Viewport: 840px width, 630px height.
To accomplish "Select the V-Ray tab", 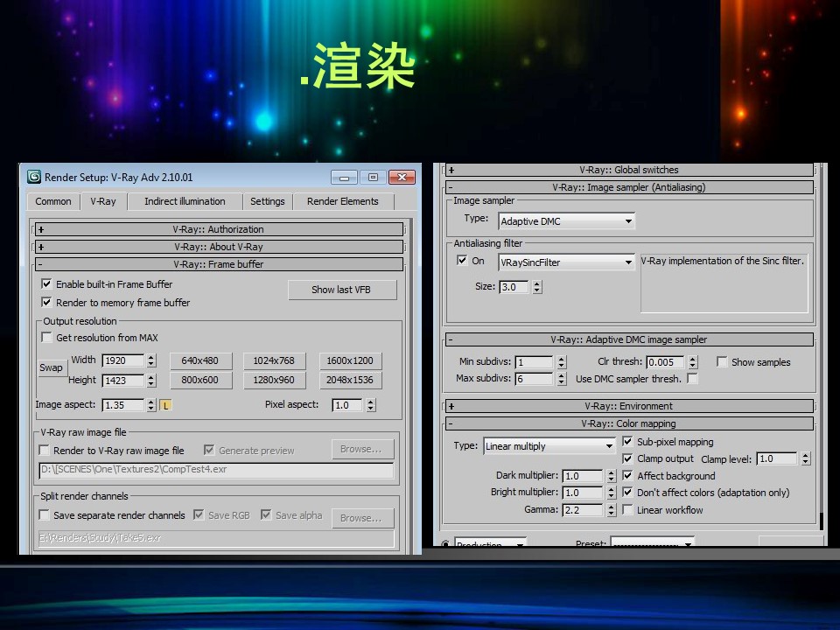I will point(103,201).
